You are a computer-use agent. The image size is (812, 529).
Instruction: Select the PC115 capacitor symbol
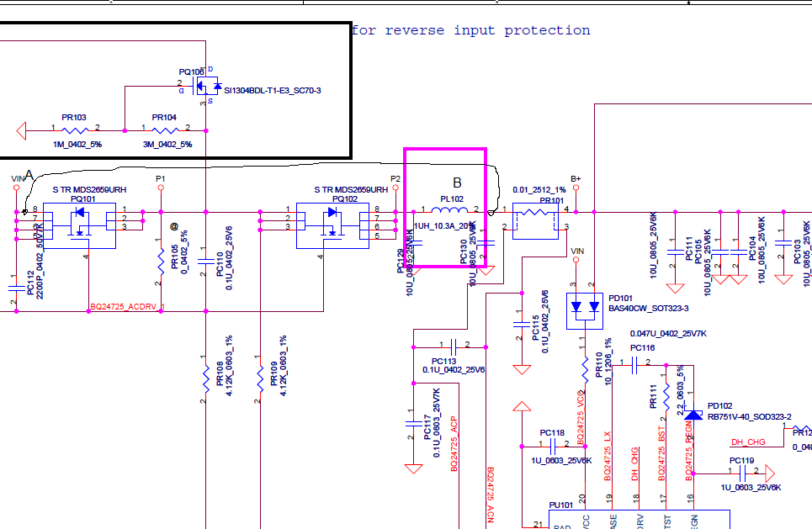(x=522, y=325)
